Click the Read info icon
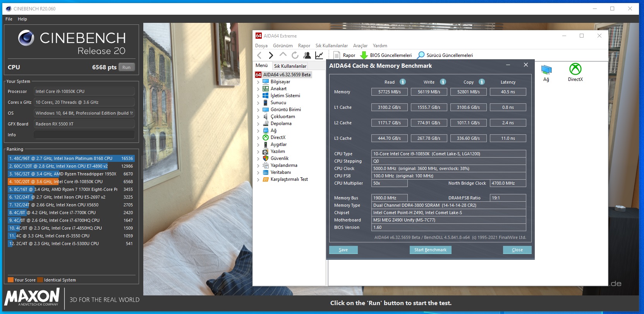644x314 pixels. [403, 82]
